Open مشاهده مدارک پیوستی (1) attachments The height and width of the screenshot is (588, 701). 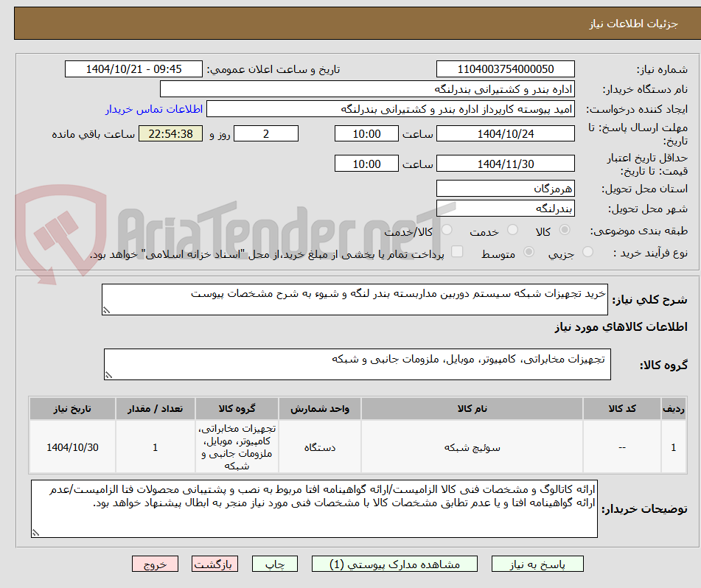click(394, 564)
